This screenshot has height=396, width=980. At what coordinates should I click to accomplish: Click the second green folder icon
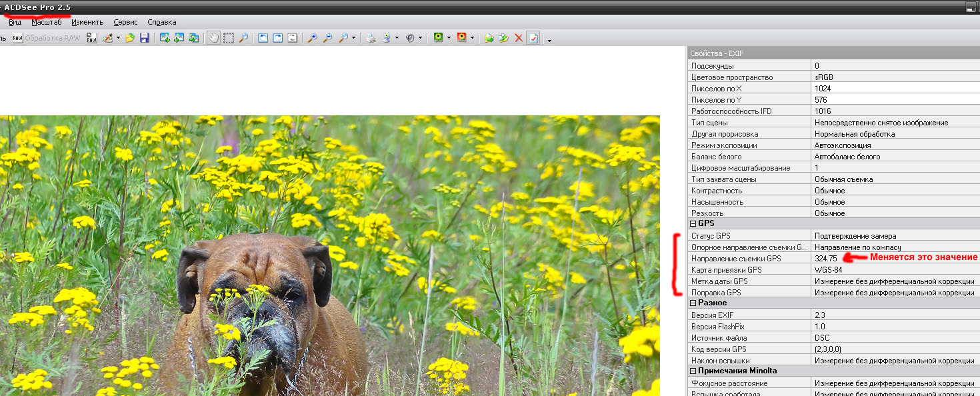[x=504, y=38]
